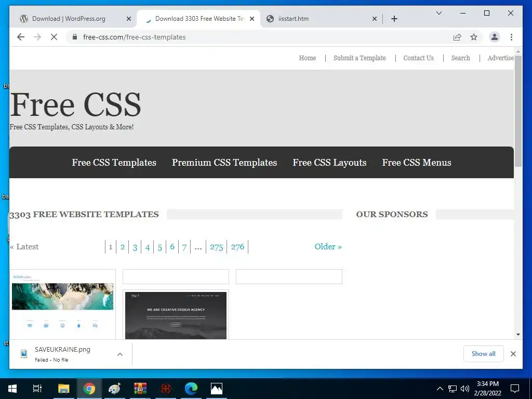Go to pagination page 4

[147, 247]
